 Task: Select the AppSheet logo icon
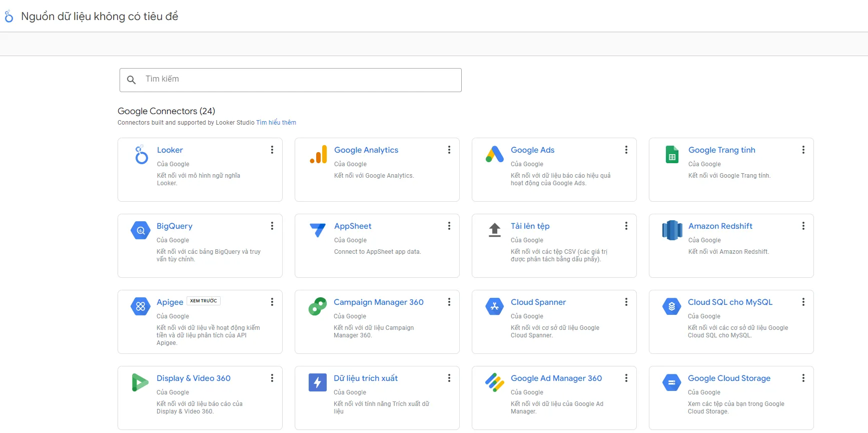click(318, 230)
